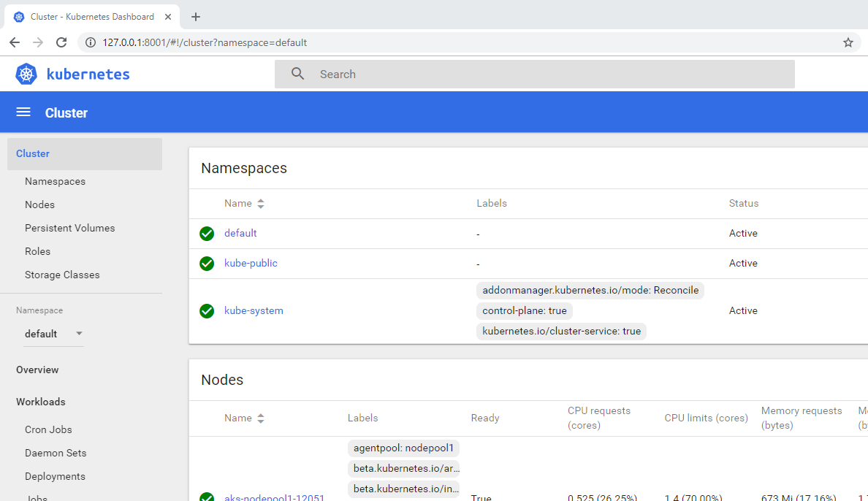The width and height of the screenshot is (868, 501).
Task: Open the kube-system namespace link
Action: pos(254,310)
